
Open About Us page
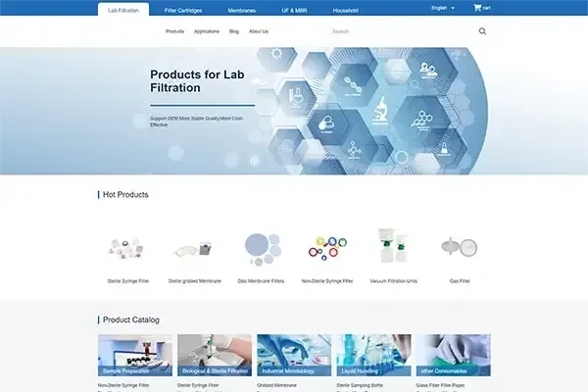259,31
